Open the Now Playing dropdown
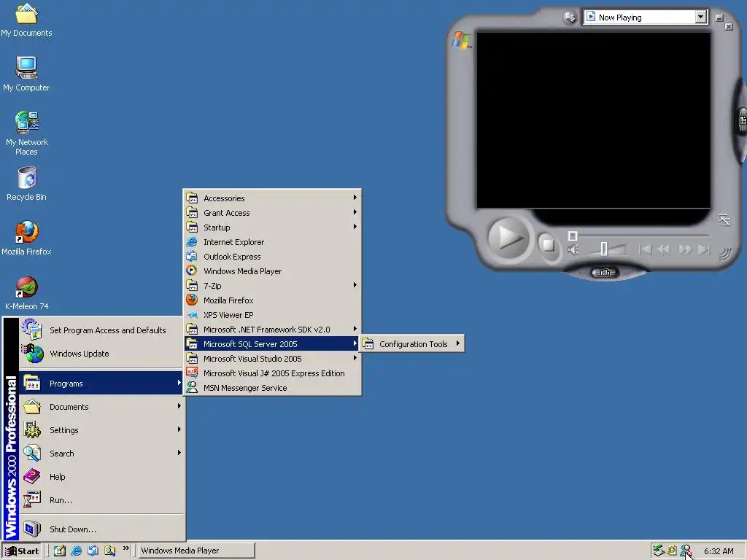This screenshot has width=747, height=560. (x=700, y=17)
